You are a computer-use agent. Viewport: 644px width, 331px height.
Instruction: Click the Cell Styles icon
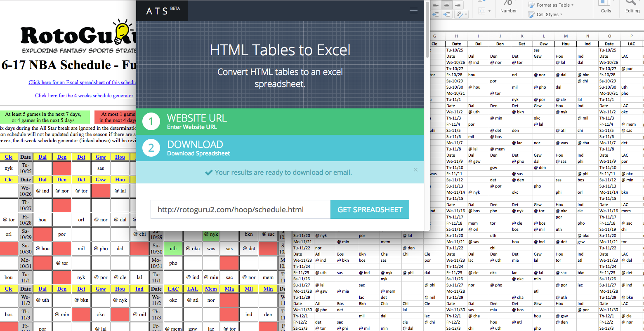pos(532,14)
